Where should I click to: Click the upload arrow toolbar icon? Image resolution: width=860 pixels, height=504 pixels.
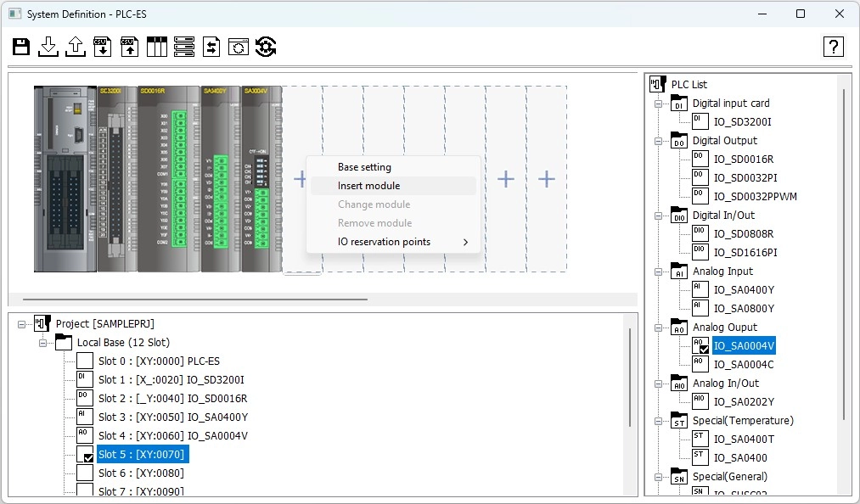tap(76, 47)
